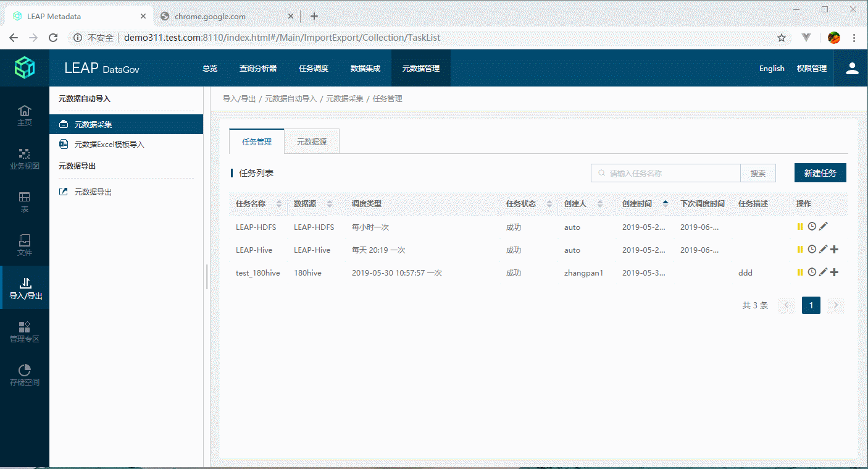Image resolution: width=868 pixels, height=469 pixels.
Task: Open 查询分析器 in top navigation
Action: [258, 69]
